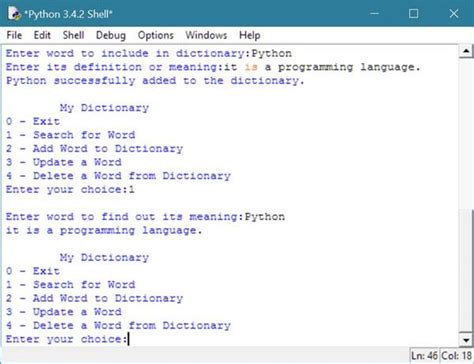Click the 'Enter your choice:1' line

70,190
